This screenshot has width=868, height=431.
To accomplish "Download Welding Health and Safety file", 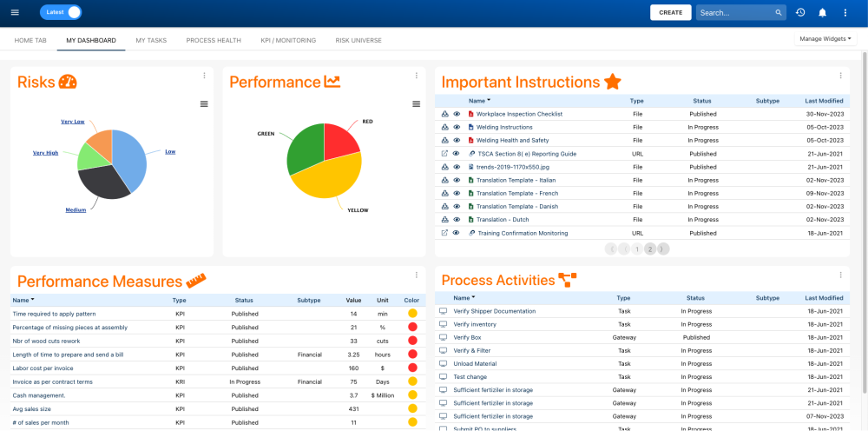I will click(444, 140).
